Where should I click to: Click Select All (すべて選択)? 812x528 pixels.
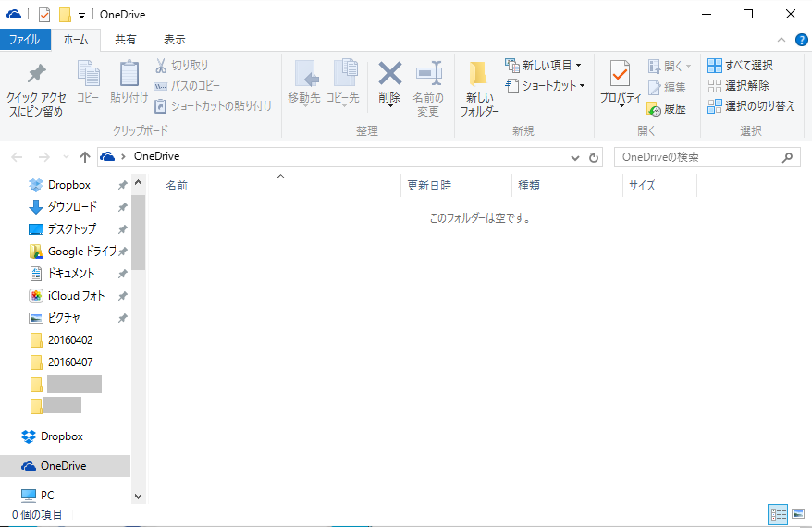(x=741, y=66)
